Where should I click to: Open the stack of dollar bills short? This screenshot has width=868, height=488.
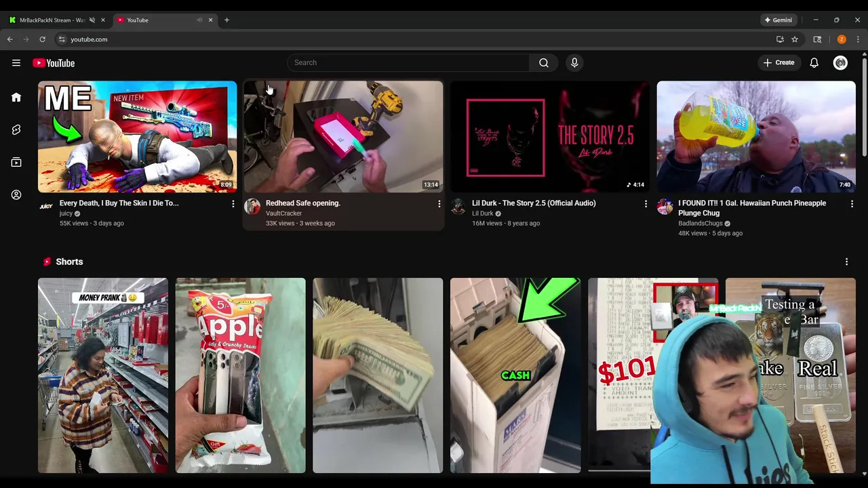(x=378, y=375)
